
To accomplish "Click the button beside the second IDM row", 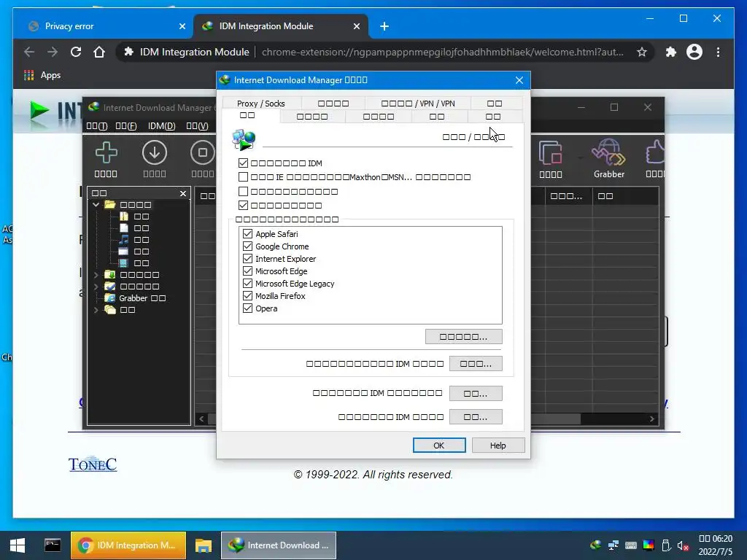I will tap(476, 393).
